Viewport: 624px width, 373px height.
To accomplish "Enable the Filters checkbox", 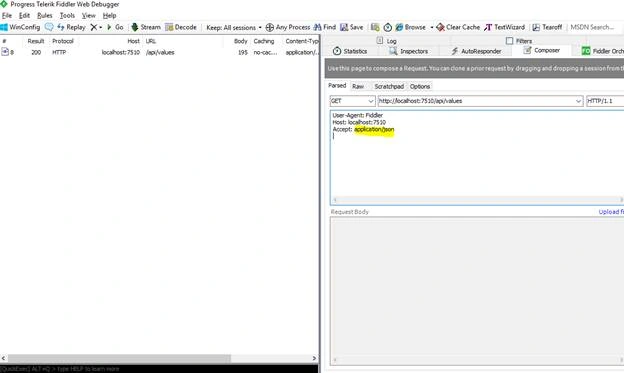I will [x=509, y=41].
